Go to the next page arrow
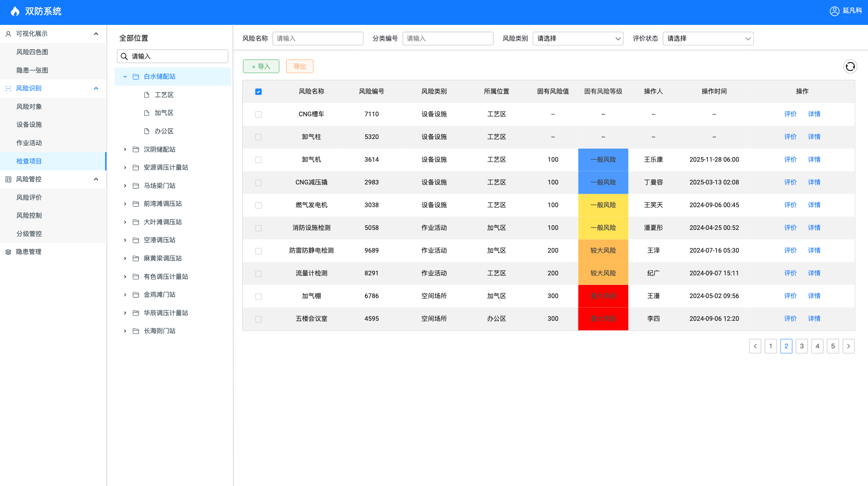Screen dimensions: 868x486 pyautogui.click(x=848, y=346)
